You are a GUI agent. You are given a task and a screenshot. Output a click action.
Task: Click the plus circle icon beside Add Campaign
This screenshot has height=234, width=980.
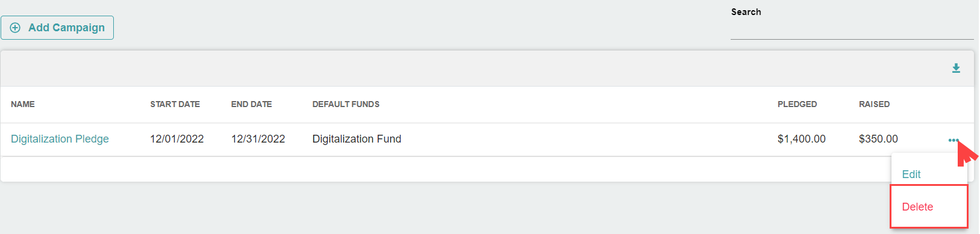tap(16, 28)
